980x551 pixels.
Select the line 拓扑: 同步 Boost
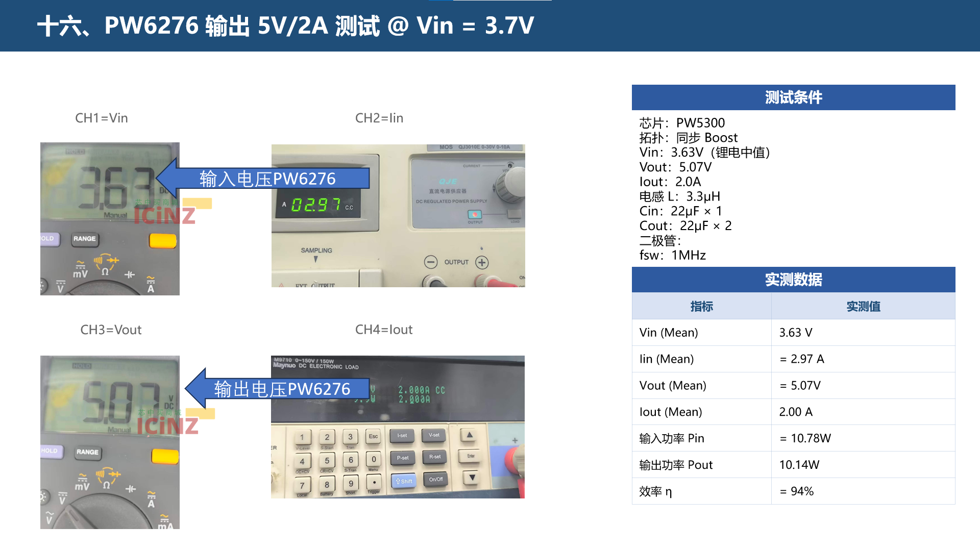point(689,138)
